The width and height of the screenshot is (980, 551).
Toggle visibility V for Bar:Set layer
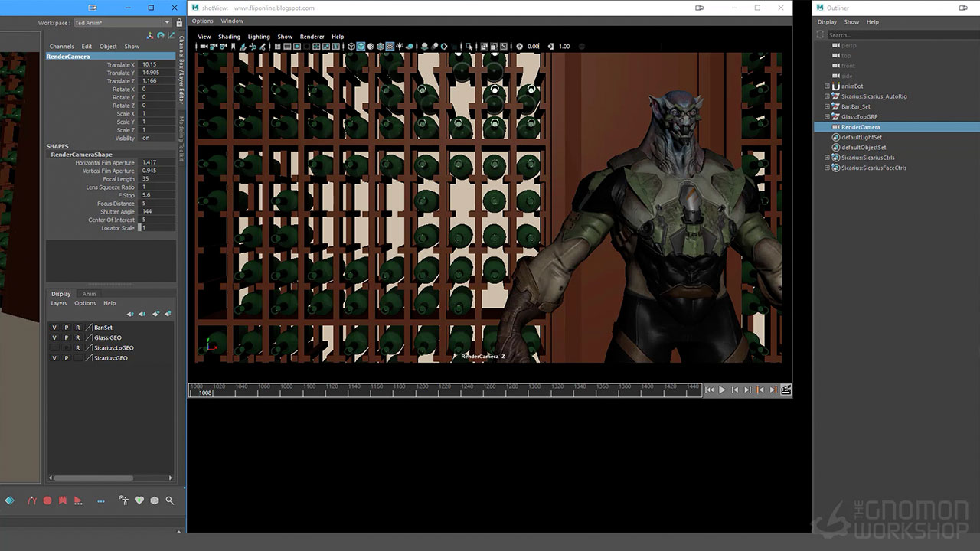[54, 328]
